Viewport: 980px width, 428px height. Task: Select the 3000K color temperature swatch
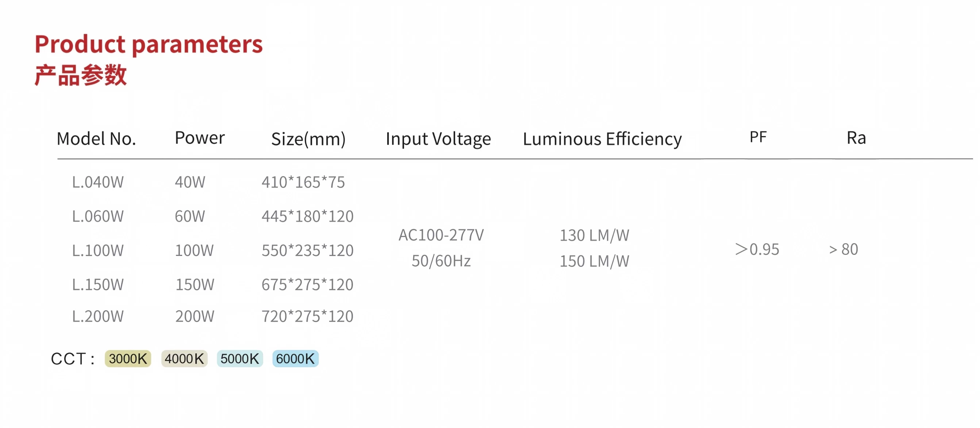point(128,358)
